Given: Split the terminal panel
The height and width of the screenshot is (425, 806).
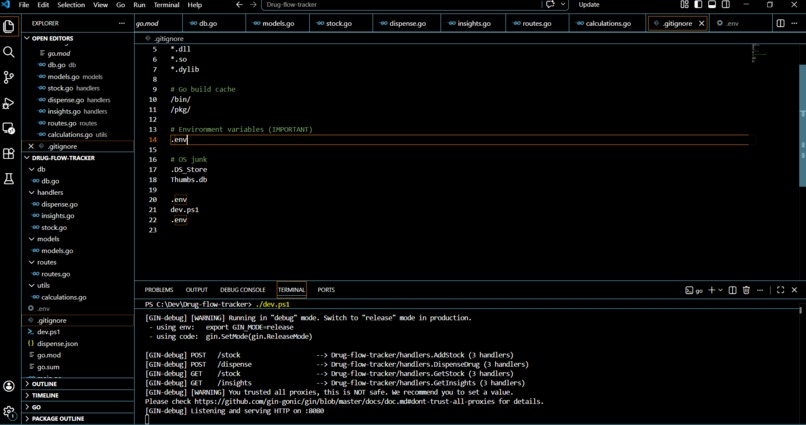Looking at the screenshot, I should point(732,290).
